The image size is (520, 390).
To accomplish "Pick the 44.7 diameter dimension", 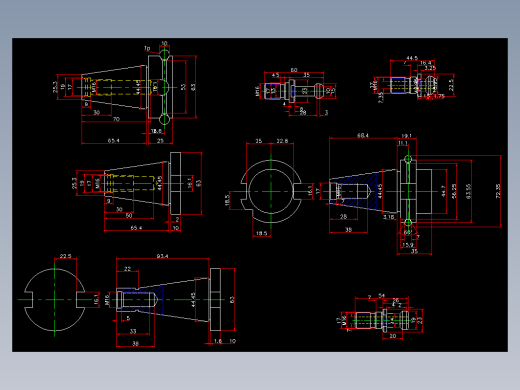I will [443, 191].
